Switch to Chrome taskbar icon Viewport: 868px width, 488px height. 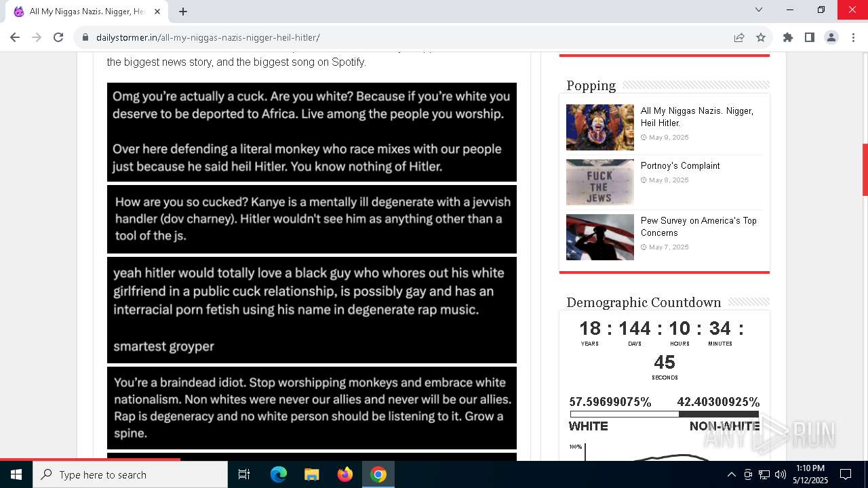pos(378,474)
